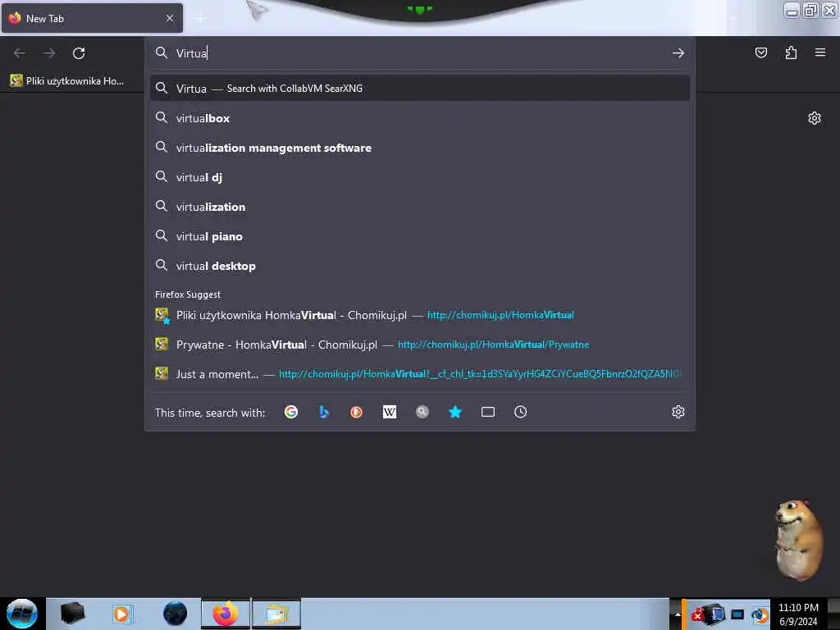Click the Google search engine icon
Viewport: 840px width, 630px height.
pos(291,412)
